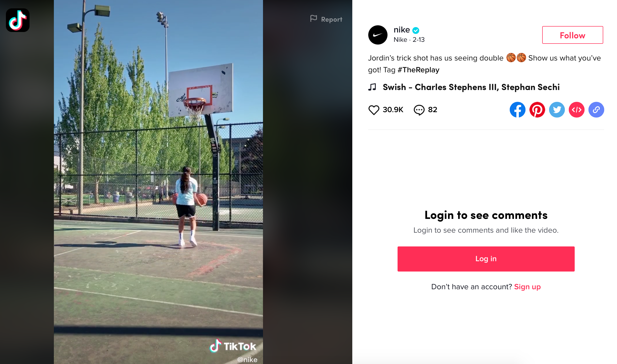
Task: Click the red Log in button
Action: (x=486, y=259)
